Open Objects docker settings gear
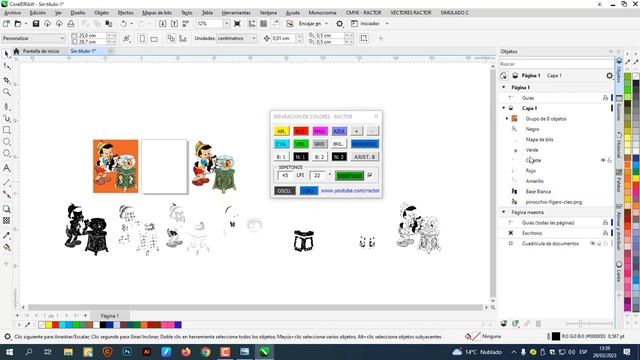The image size is (640, 360). click(x=609, y=76)
